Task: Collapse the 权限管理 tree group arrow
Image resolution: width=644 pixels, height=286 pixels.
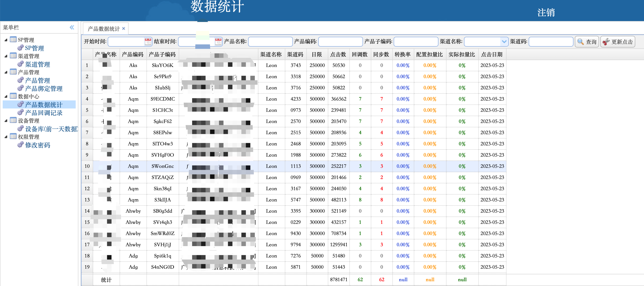Action: click(6, 137)
